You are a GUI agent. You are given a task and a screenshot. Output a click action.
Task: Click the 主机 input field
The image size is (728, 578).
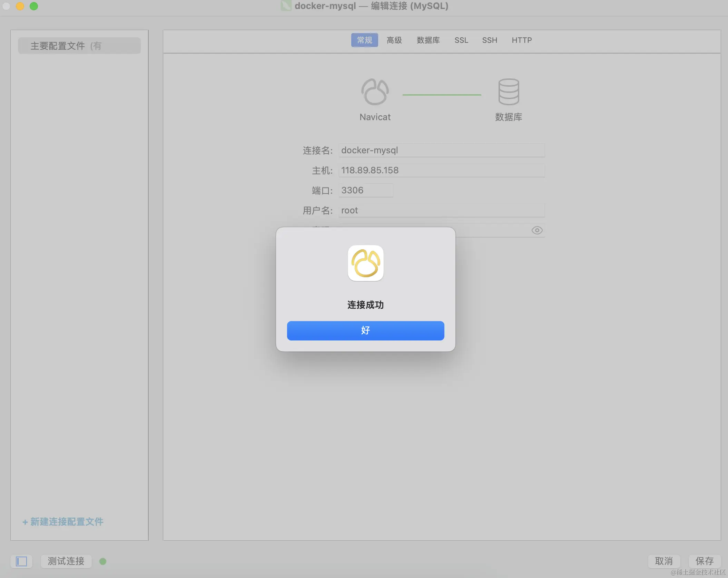(x=441, y=170)
